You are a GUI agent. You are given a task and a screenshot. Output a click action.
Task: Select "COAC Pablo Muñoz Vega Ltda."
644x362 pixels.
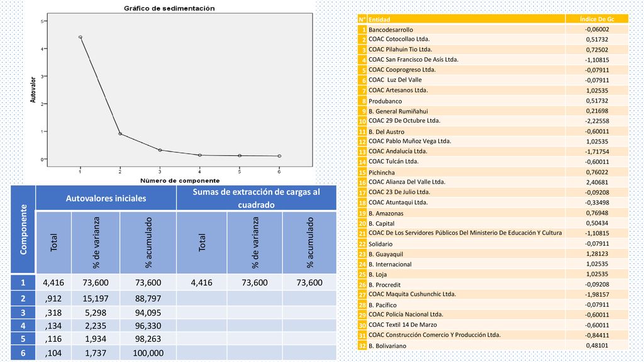click(x=409, y=141)
